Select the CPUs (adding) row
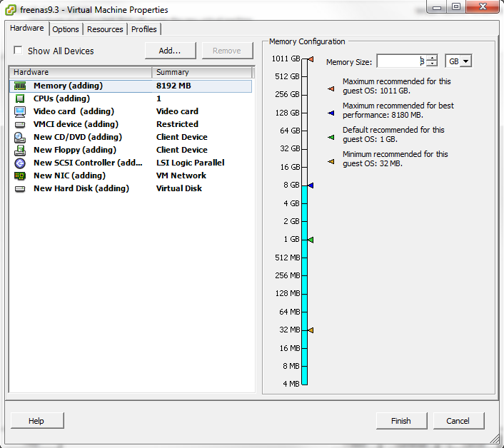 pos(131,98)
